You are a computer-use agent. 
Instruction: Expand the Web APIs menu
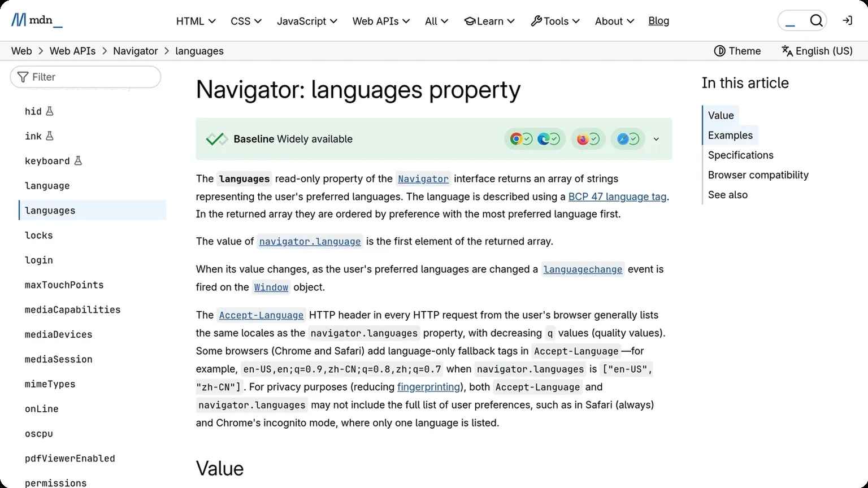point(381,21)
